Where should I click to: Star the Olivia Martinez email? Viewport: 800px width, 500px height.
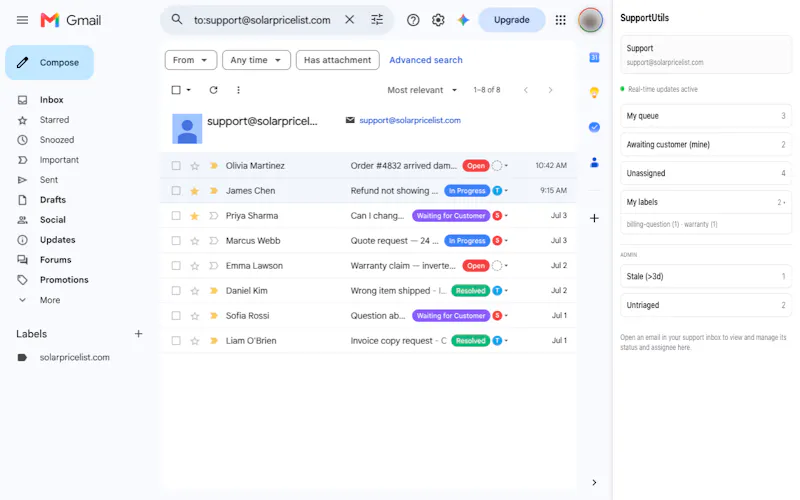[194, 166]
